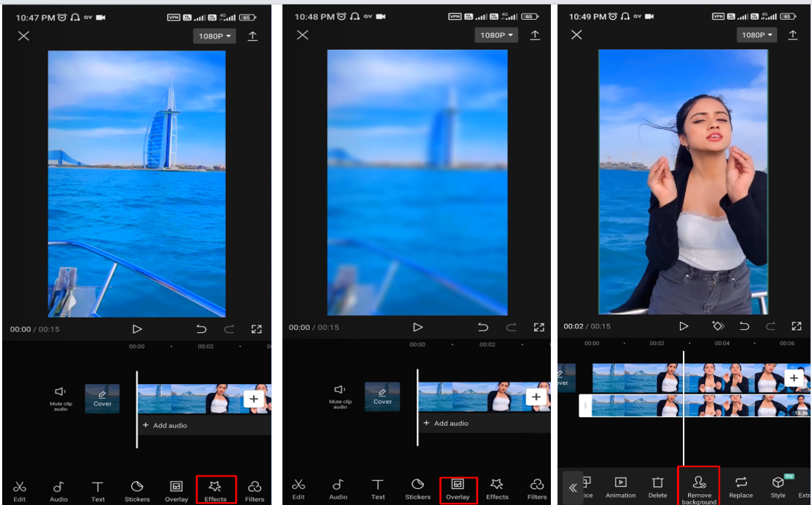Viewport: 812px width, 505px height.
Task: Tap 00:02 marker on left timeline ruler
Action: (x=205, y=346)
